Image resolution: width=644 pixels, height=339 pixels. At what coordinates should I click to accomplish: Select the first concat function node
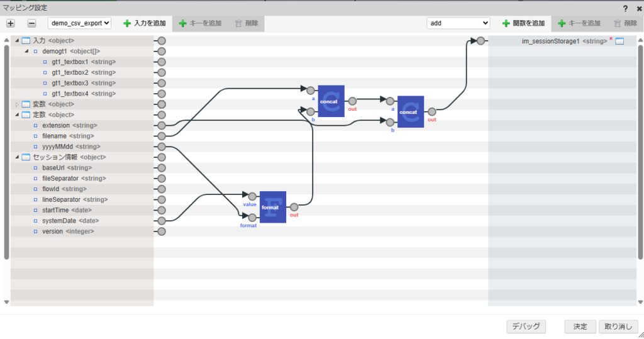[x=331, y=101]
